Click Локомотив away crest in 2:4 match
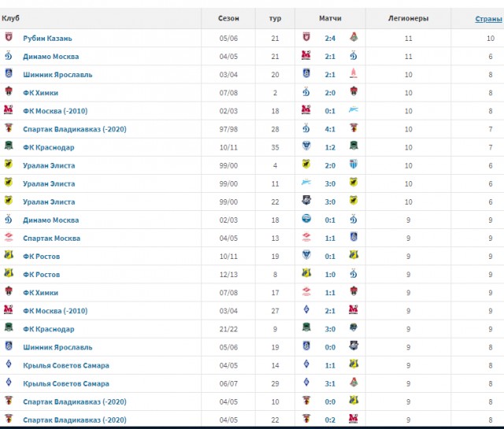Image resolution: width=504 pixels, height=429 pixels. pyautogui.click(x=354, y=37)
